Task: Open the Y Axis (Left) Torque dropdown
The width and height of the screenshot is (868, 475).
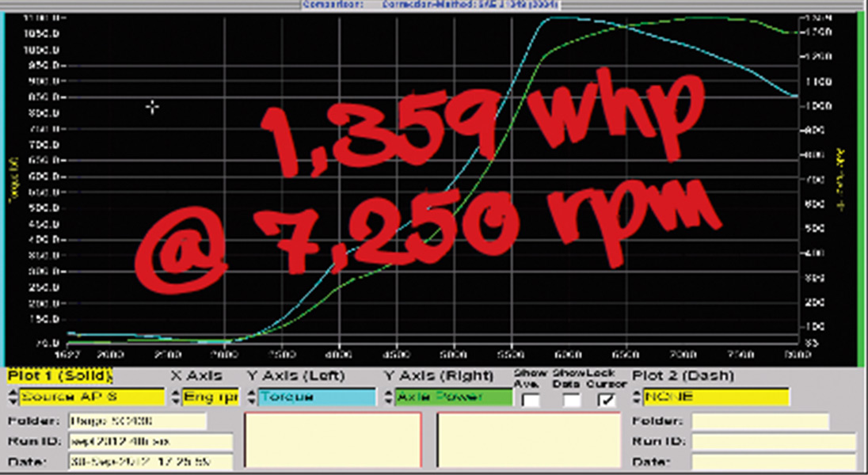Action: (x=316, y=397)
